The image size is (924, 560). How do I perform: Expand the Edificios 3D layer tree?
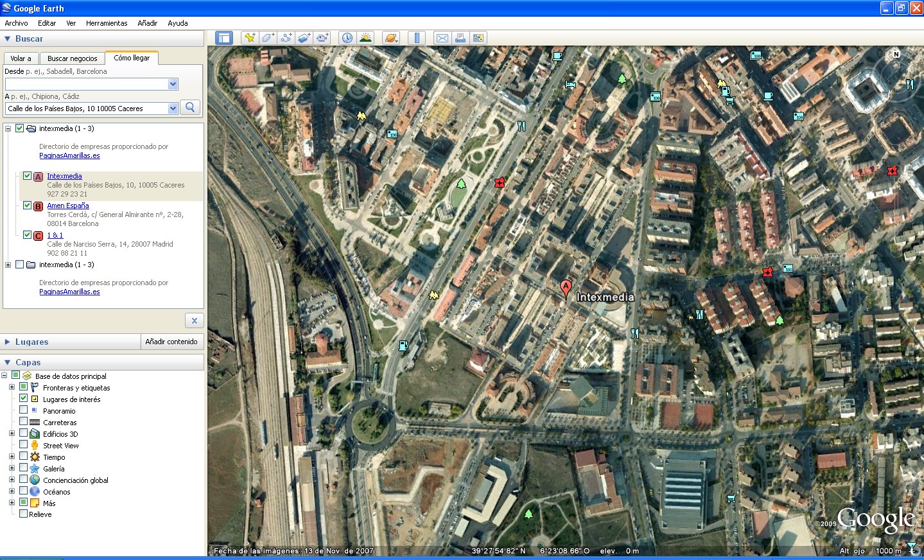tap(12, 433)
